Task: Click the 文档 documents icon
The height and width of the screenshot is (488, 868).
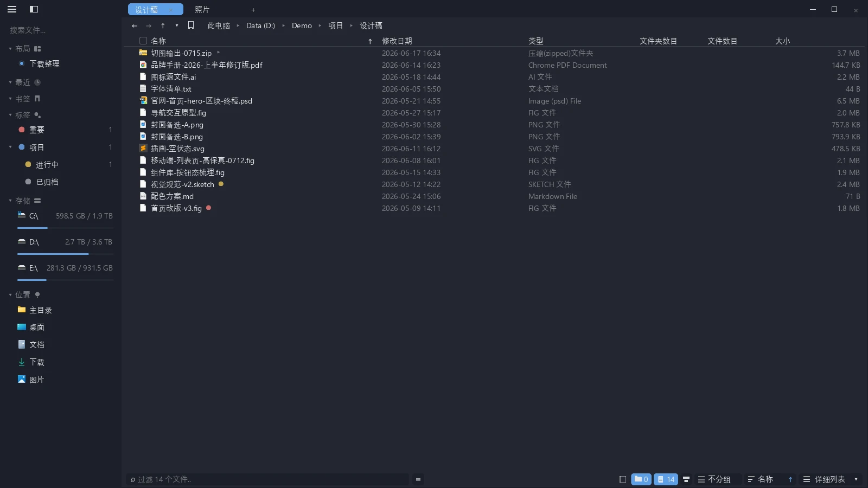Action: [x=22, y=344]
